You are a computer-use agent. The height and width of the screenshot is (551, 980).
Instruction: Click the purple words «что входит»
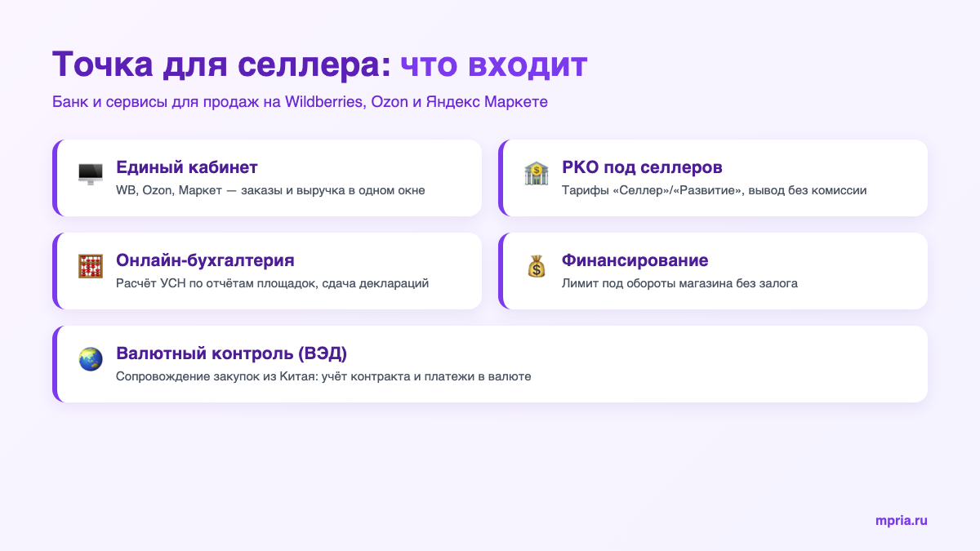(x=494, y=64)
